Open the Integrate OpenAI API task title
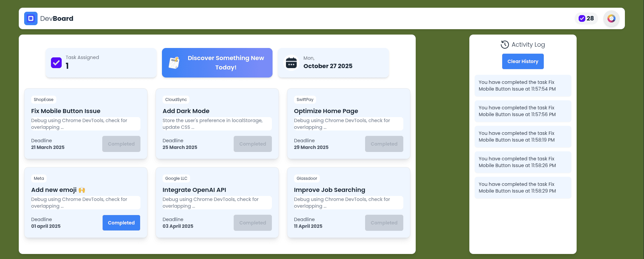The image size is (644, 259). [x=194, y=190]
